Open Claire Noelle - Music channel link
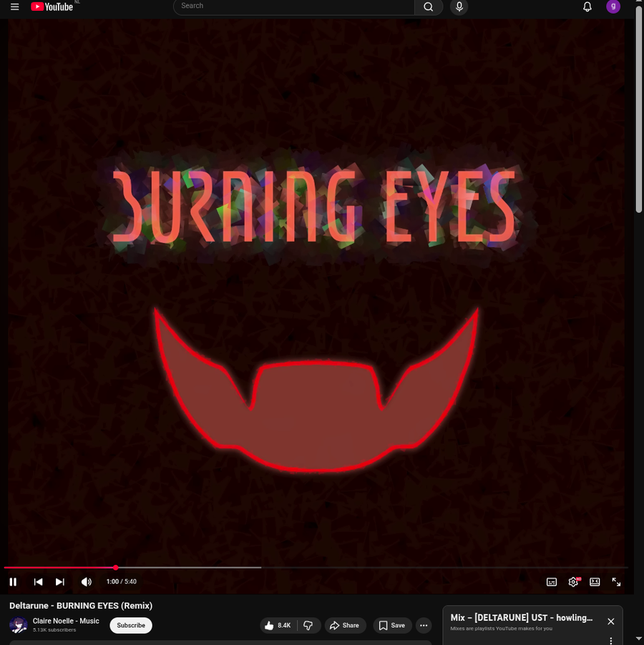The height and width of the screenshot is (645, 644). click(x=66, y=621)
